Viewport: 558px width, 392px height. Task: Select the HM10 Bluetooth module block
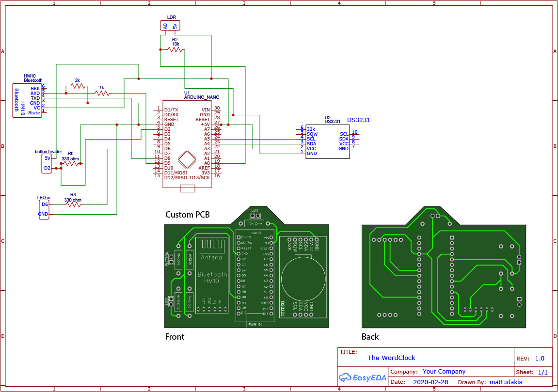click(x=27, y=101)
